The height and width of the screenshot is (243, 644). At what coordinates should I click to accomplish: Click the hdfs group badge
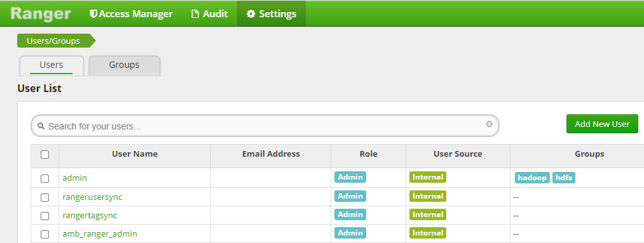pyautogui.click(x=564, y=178)
